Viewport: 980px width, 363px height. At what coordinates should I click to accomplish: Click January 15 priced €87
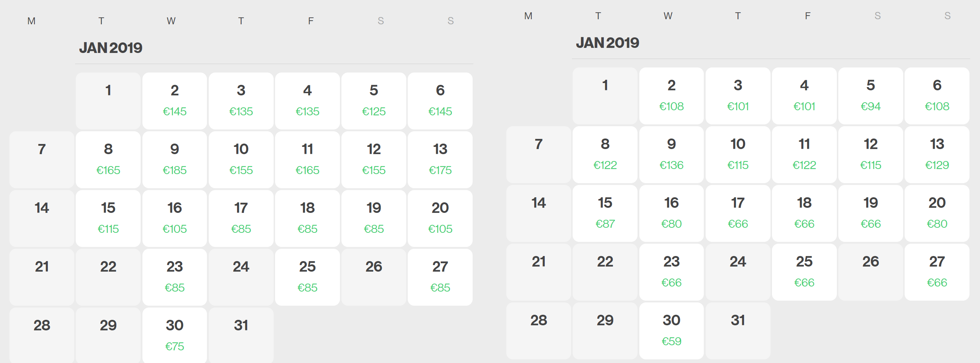pos(605,213)
